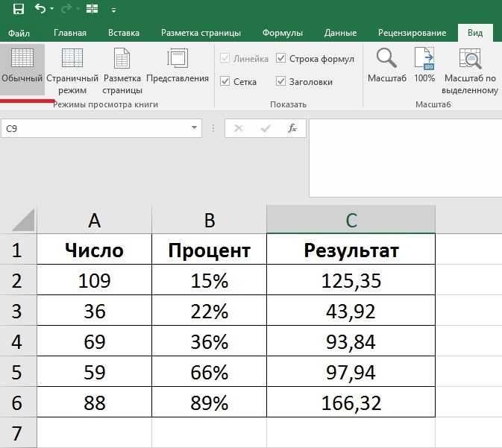Select cell containing 66%
The image size is (502, 448).
pyautogui.click(x=209, y=371)
